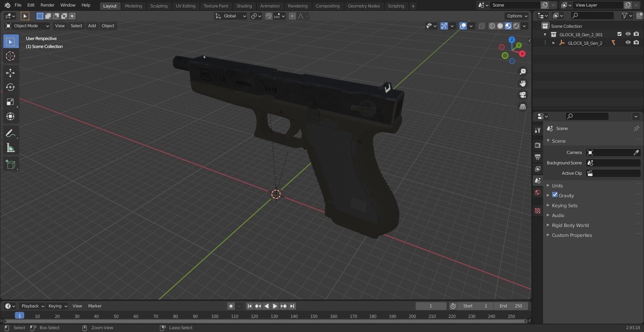Click the timeline playhead at frame 1

click(x=19, y=316)
